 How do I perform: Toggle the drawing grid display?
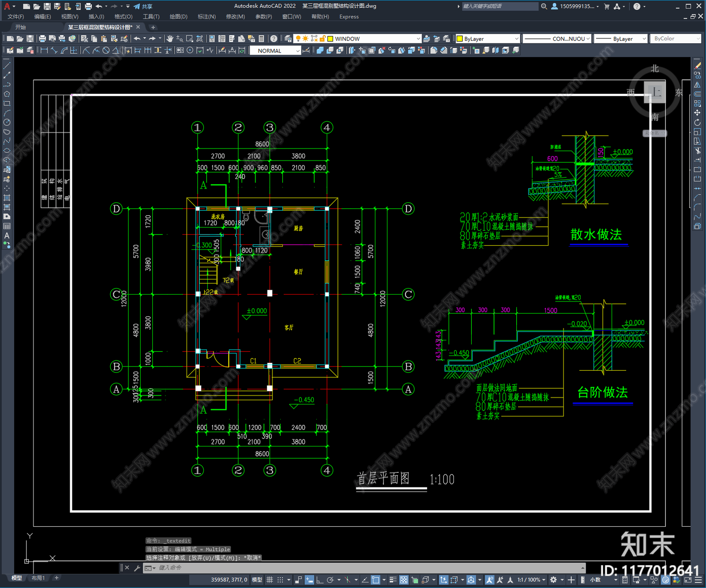tap(270, 580)
